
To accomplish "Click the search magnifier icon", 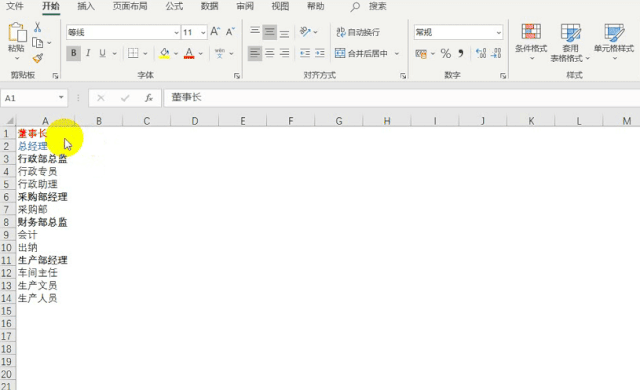I will point(355,7).
